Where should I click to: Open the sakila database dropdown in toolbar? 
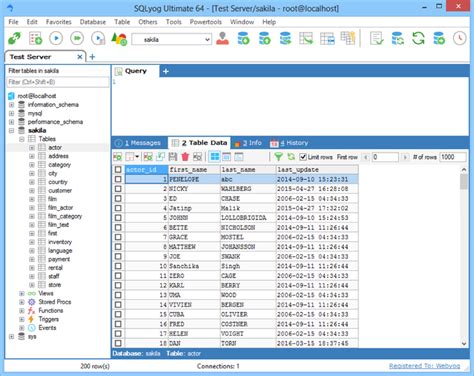click(207, 40)
